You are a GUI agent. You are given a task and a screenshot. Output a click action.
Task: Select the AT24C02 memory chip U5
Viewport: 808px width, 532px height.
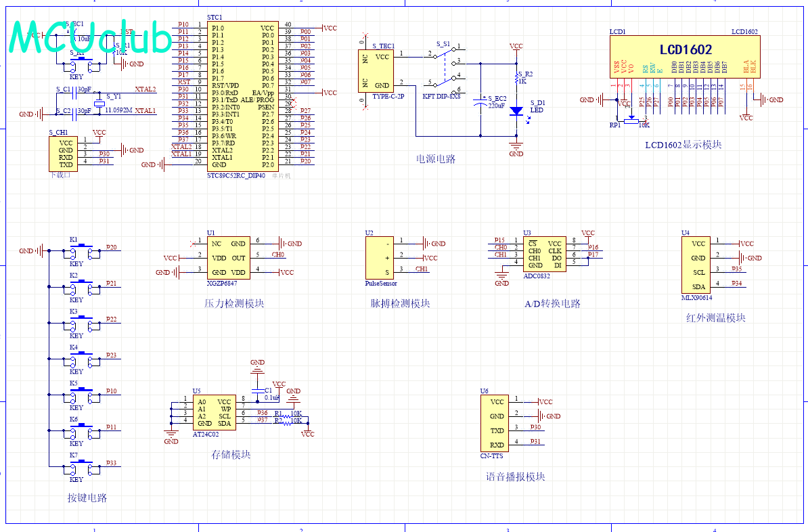(215, 413)
